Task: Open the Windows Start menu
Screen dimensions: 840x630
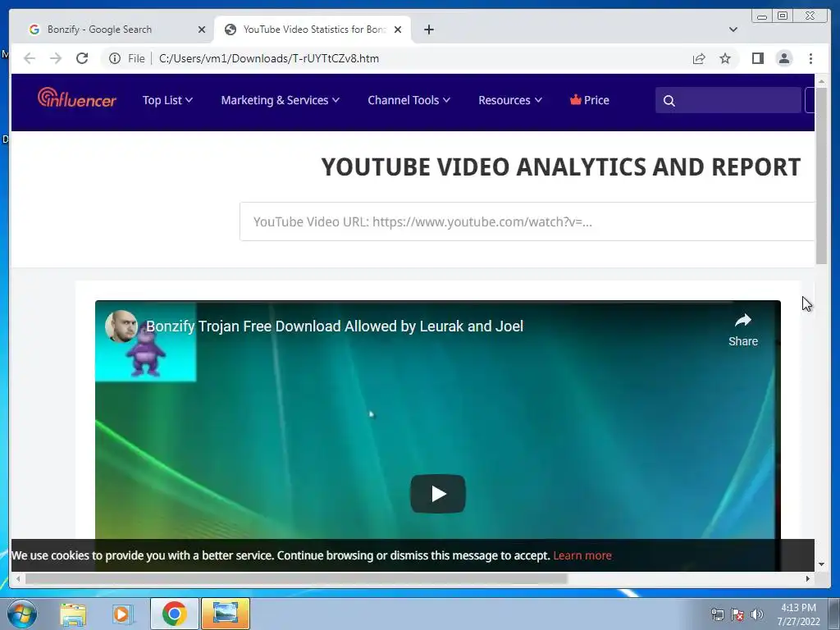Action: point(22,614)
